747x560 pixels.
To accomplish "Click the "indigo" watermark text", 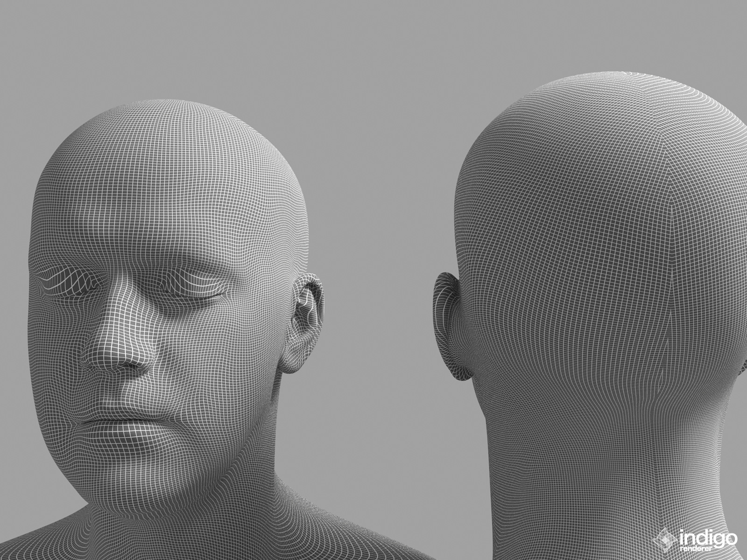I will [708, 537].
